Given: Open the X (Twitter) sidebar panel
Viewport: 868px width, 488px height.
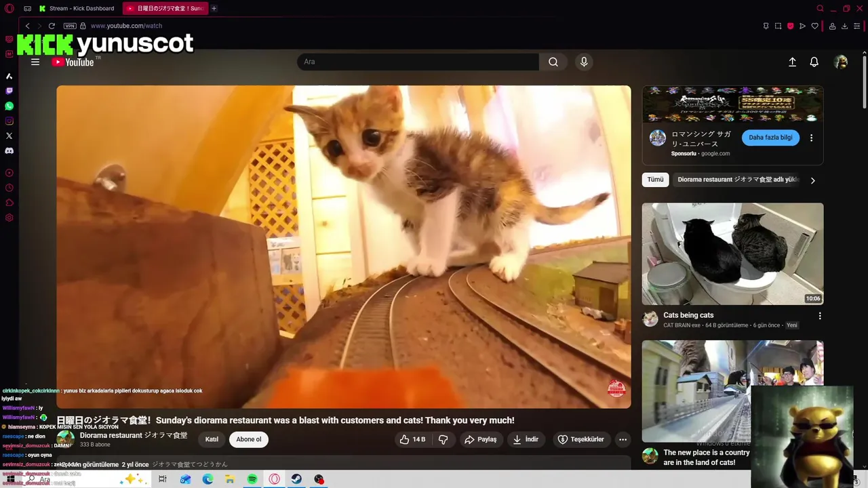Looking at the screenshot, I should click(9, 136).
